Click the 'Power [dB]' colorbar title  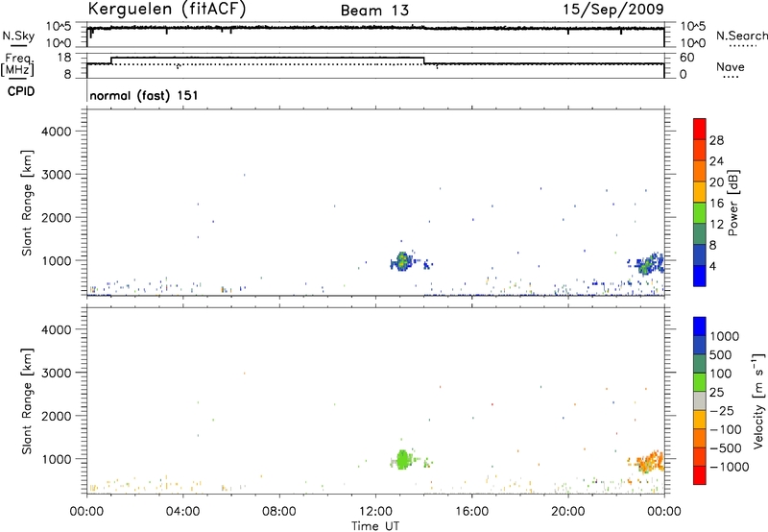[732, 203]
